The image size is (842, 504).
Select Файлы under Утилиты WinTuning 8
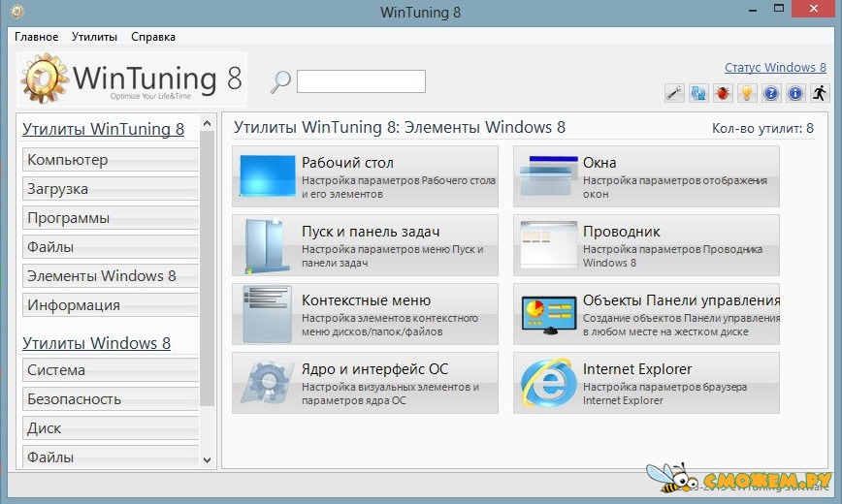point(111,247)
